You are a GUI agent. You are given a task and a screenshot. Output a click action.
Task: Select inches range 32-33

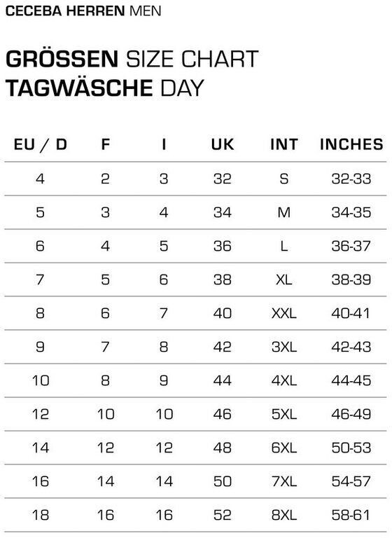351,179
